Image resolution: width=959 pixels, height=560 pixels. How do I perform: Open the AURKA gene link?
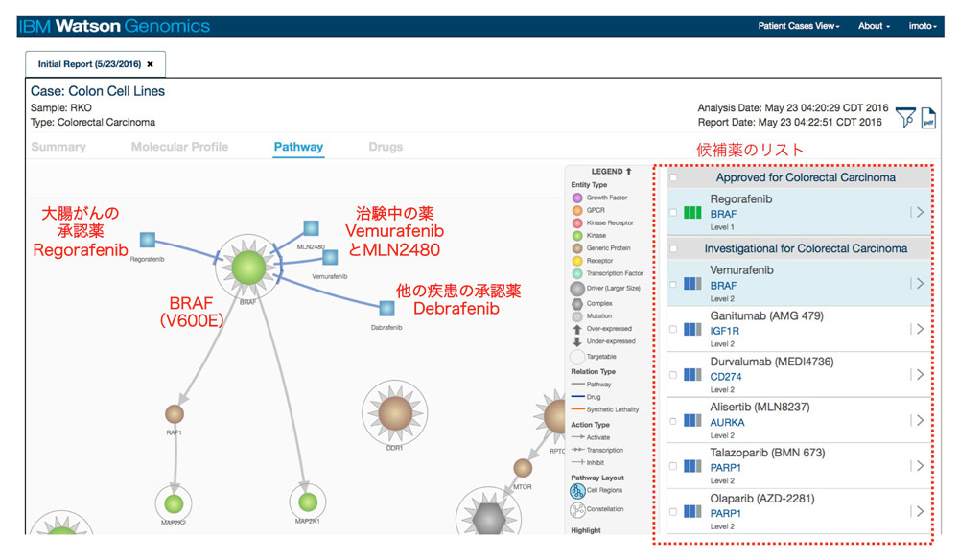click(x=727, y=423)
